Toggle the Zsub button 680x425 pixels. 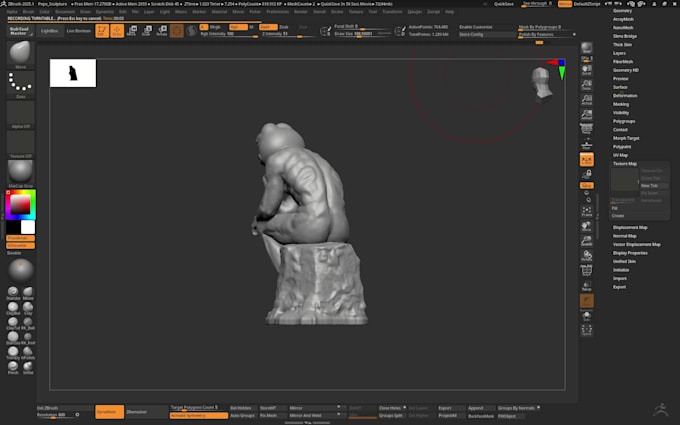284,27
